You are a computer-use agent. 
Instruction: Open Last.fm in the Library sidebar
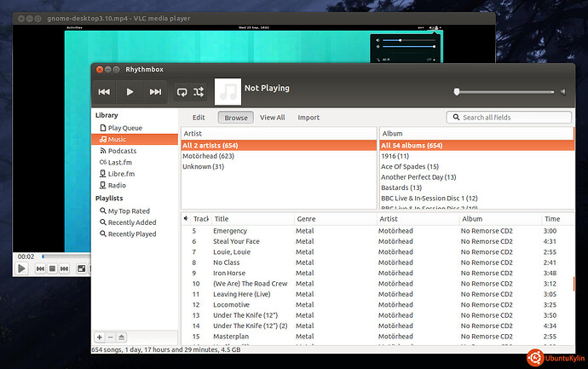click(x=119, y=162)
